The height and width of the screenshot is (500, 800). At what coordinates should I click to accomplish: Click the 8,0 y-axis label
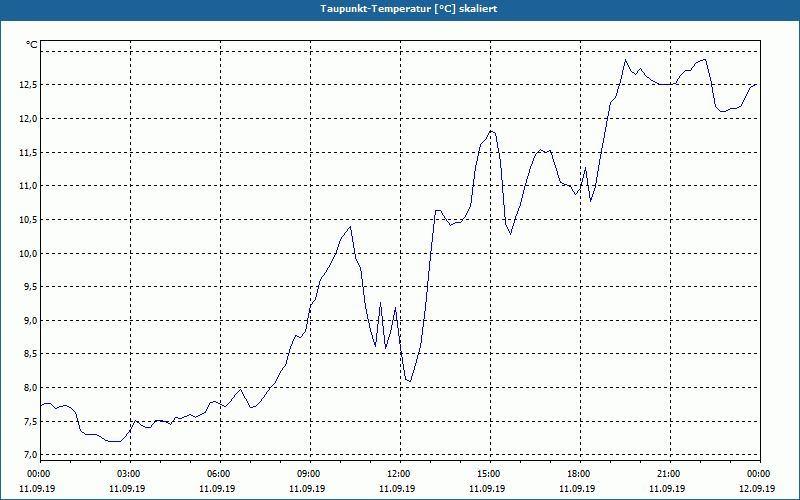tap(31, 388)
